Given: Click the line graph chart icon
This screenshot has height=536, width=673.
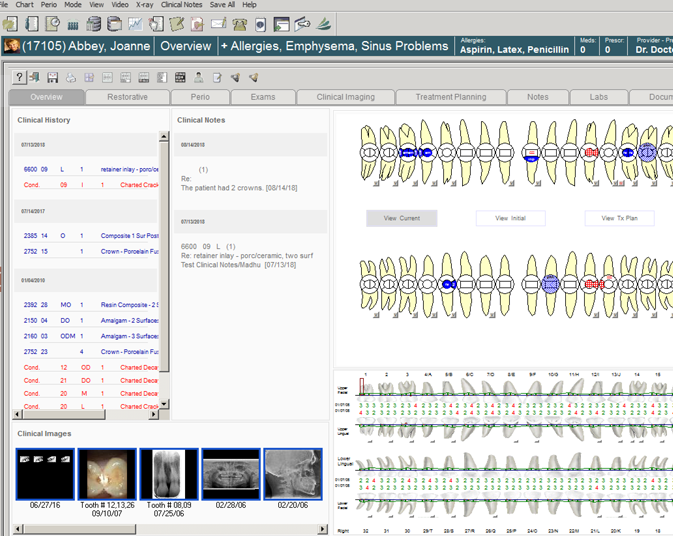Looking at the screenshot, I should click(x=134, y=24).
